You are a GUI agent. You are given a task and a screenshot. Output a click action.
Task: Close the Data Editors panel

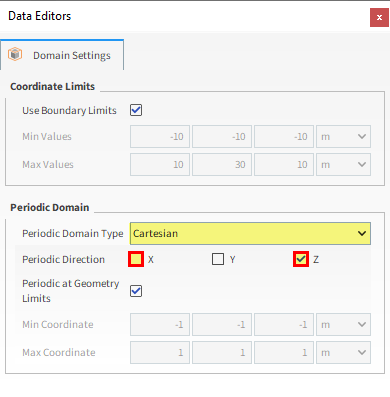tap(379, 17)
